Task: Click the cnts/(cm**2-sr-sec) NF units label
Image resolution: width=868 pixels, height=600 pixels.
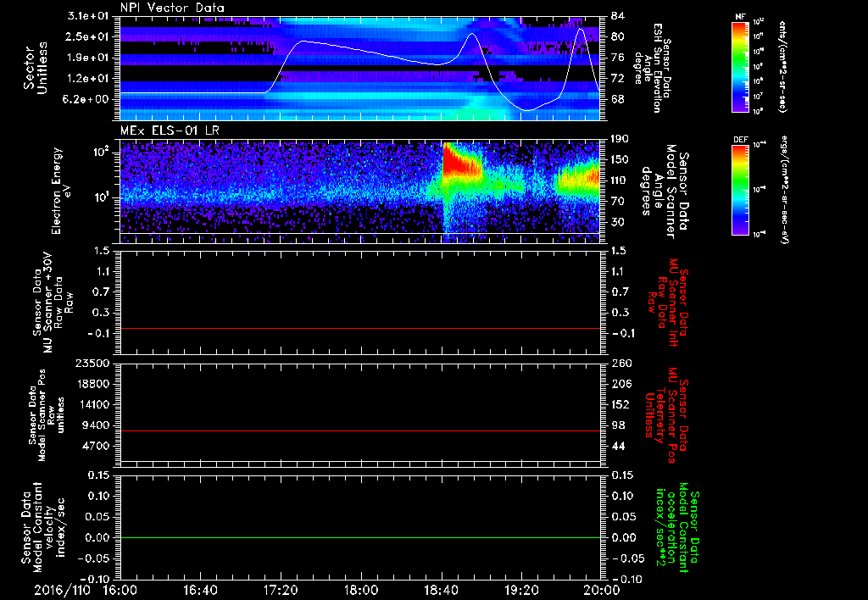Action: (x=782, y=66)
